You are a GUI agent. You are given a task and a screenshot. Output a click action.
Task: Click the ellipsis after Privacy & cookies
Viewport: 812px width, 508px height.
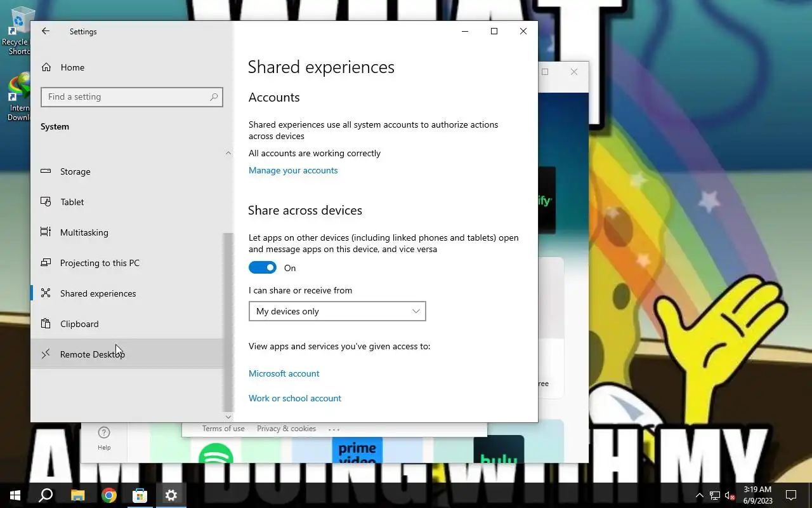pos(334,429)
